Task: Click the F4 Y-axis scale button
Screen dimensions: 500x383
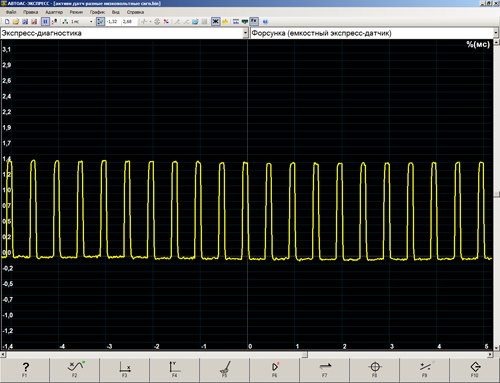Action: [175, 370]
